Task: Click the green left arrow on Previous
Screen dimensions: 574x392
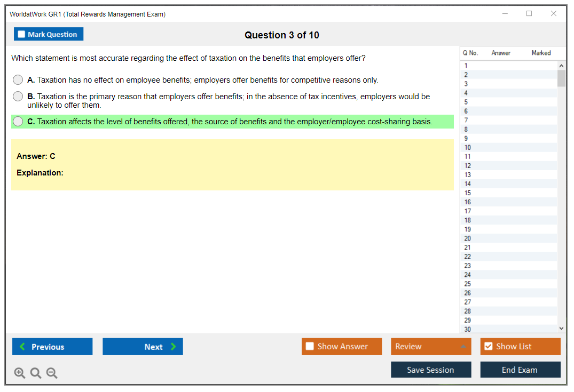Action: [x=22, y=347]
